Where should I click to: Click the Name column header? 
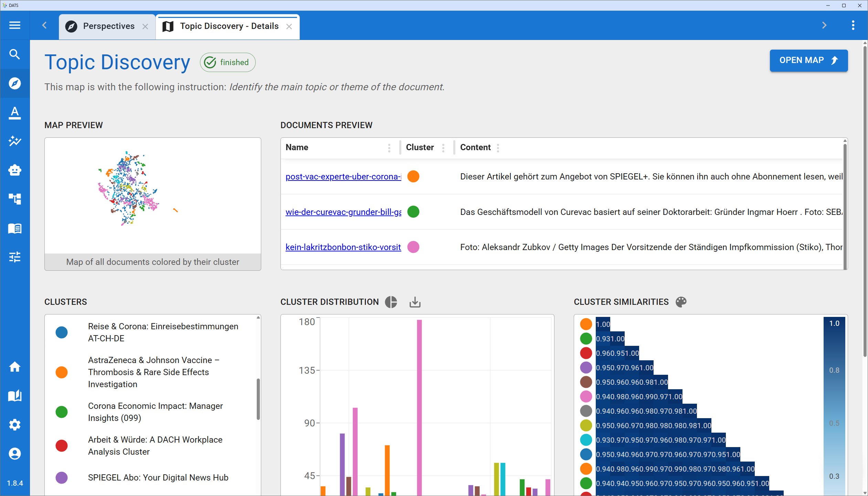[297, 147]
